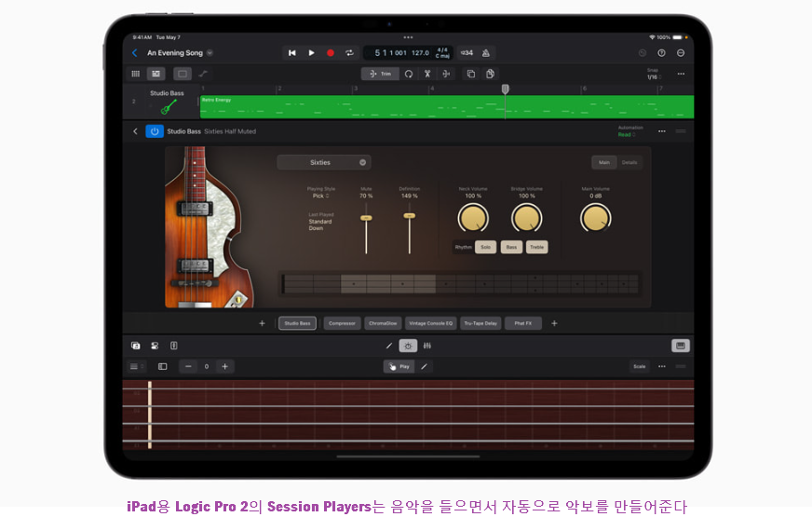Select the Rhythm pickup mode
The image size is (812, 517).
coord(463,247)
